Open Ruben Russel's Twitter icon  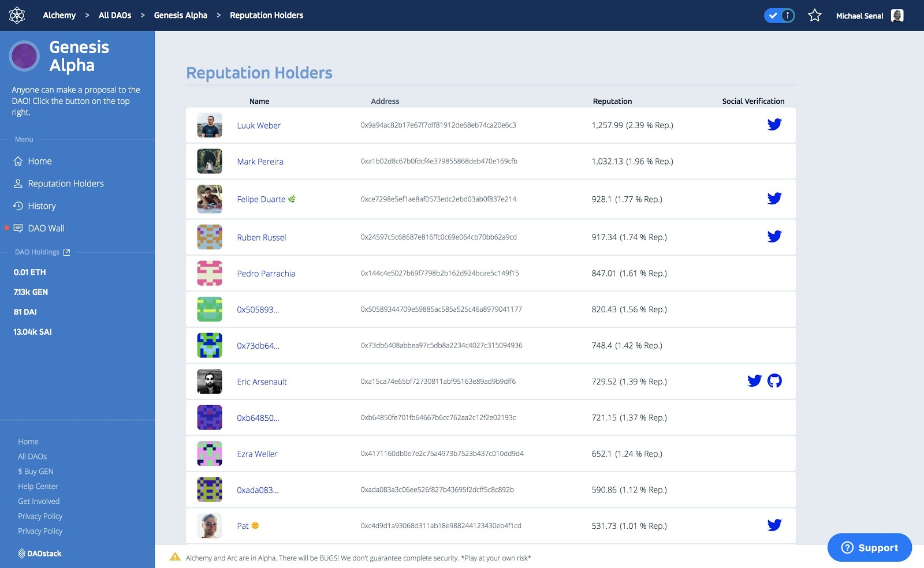click(x=774, y=237)
